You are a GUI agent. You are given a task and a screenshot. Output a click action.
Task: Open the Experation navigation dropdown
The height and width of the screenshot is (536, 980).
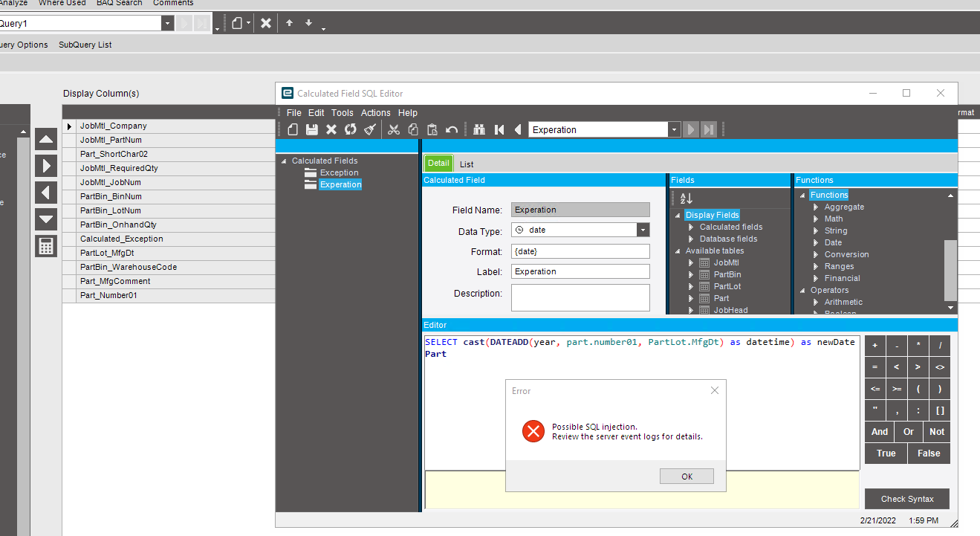[674, 129]
